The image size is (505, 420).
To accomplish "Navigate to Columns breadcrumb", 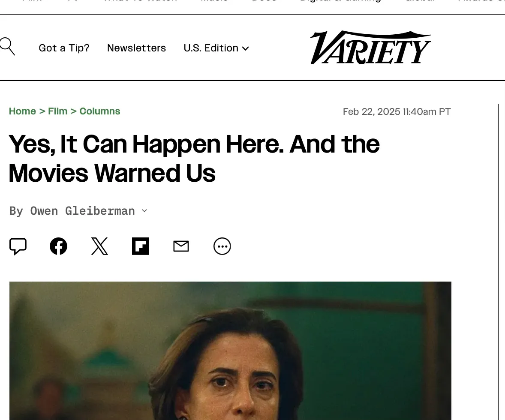I will click(100, 111).
